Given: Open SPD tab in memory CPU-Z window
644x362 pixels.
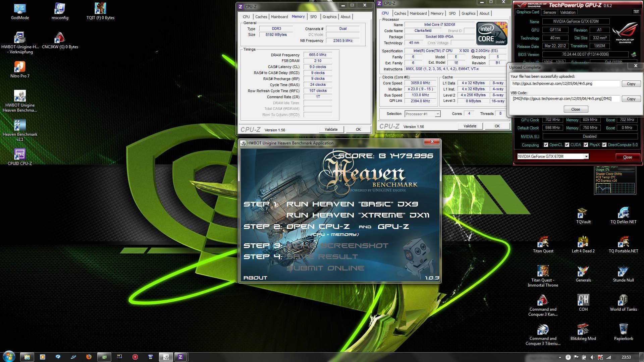Looking at the screenshot, I should point(313,17).
